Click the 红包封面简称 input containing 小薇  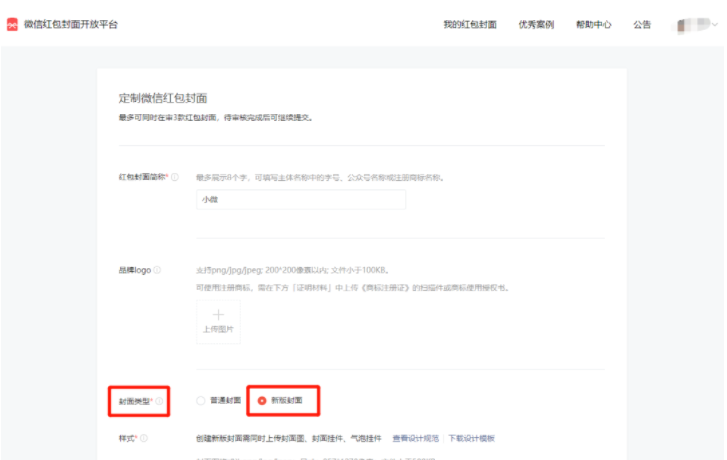[300, 200]
